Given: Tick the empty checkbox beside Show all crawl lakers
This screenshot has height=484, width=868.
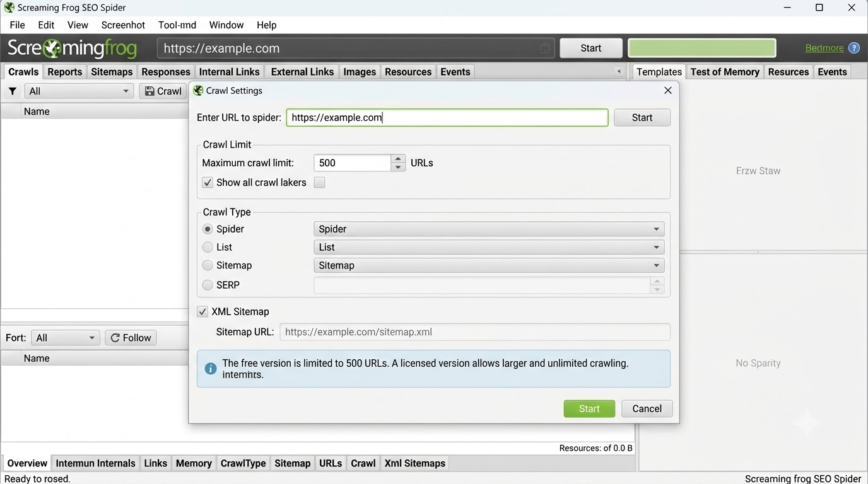Looking at the screenshot, I should [320, 183].
